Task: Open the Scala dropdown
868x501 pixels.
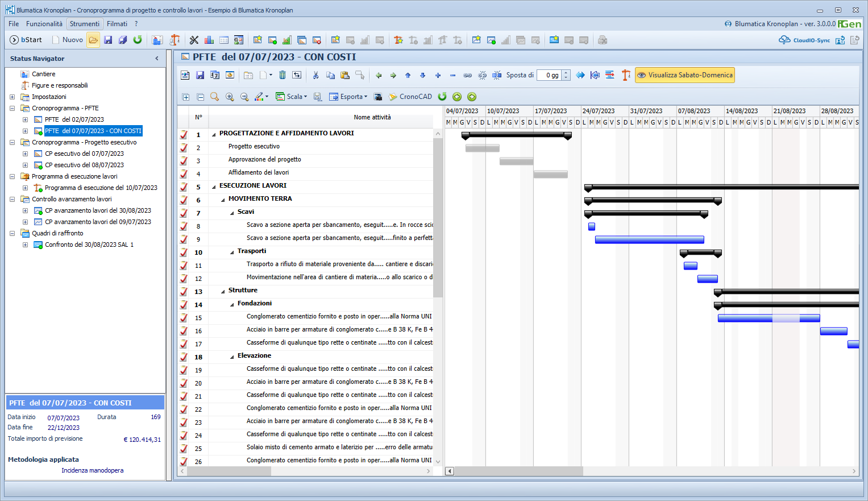Action: click(x=292, y=97)
